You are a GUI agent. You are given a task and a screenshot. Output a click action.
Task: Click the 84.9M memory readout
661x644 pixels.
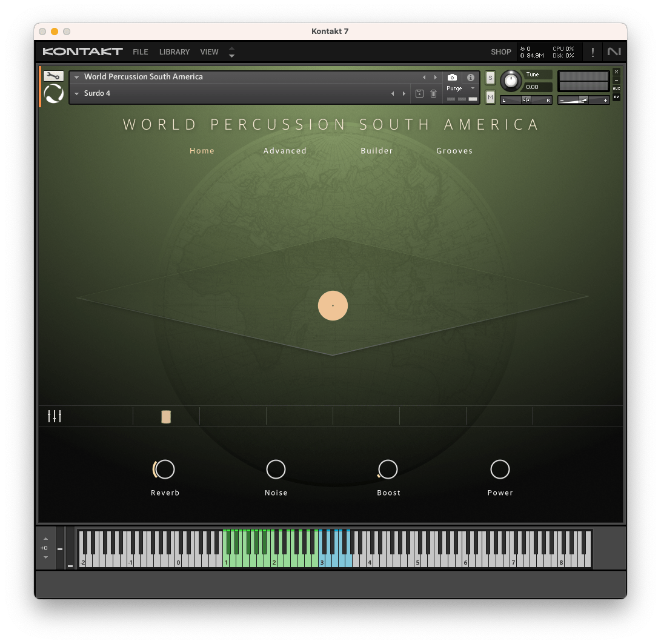click(x=532, y=56)
